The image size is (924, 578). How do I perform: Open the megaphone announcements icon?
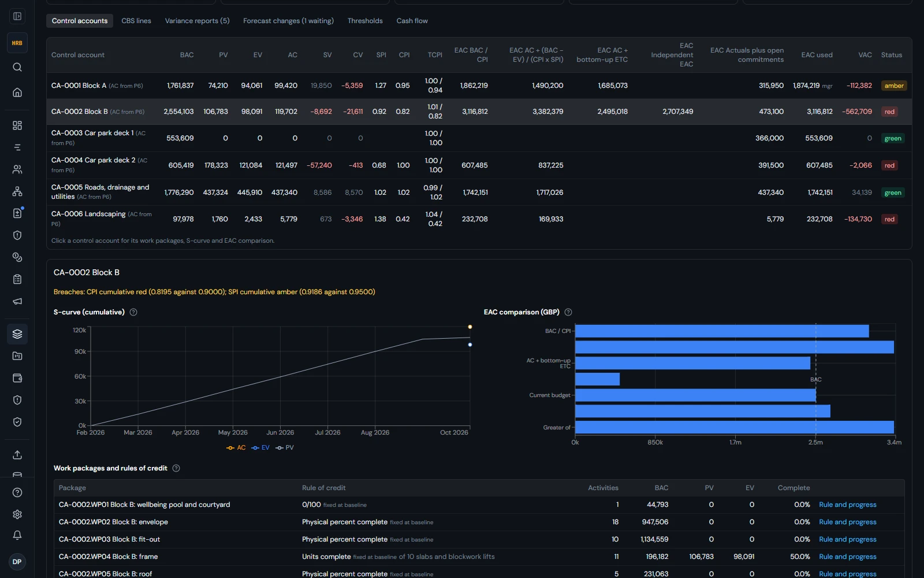tap(17, 301)
